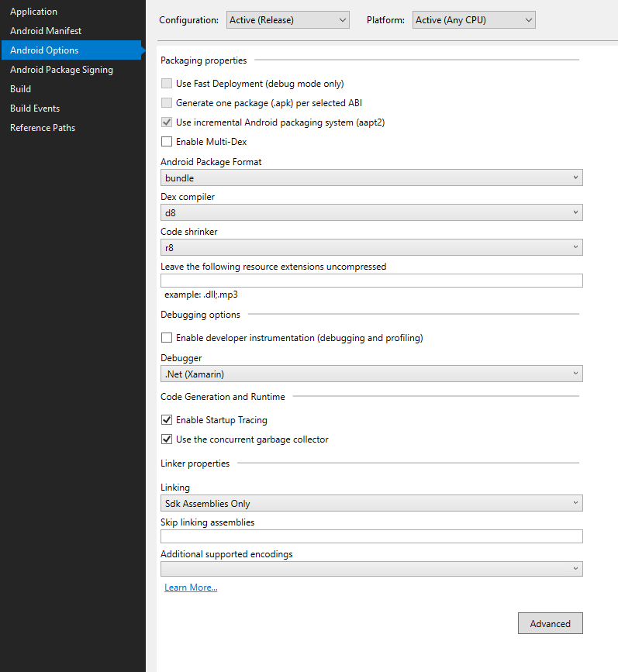Viewport: 618px width, 672px height.
Task: Open Android Package Signing page
Action: tap(61, 70)
